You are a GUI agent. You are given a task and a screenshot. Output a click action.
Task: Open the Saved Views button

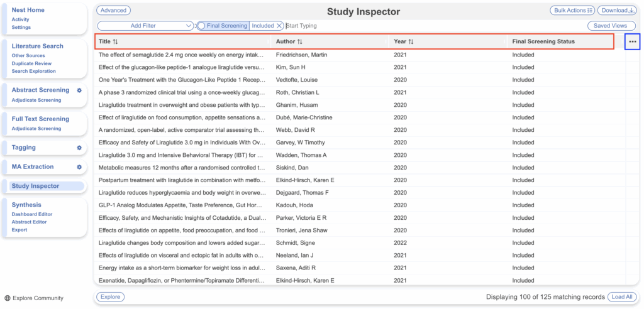[x=610, y=26]
